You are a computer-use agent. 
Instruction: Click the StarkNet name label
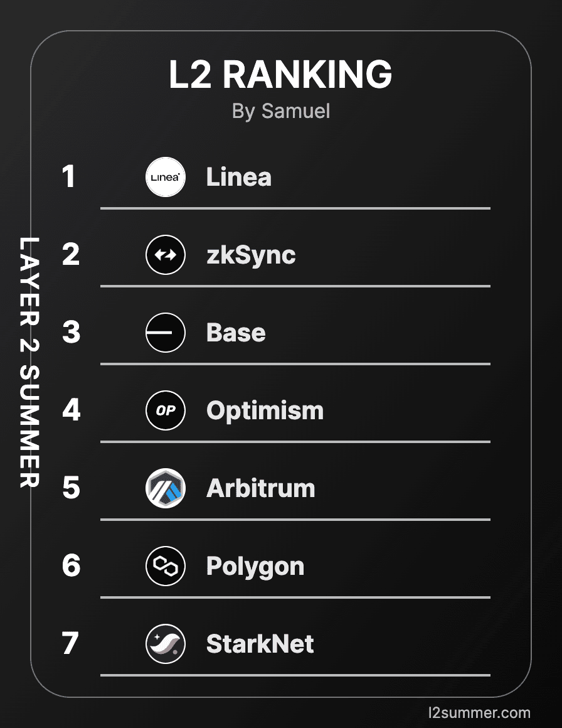coord(260,644)
